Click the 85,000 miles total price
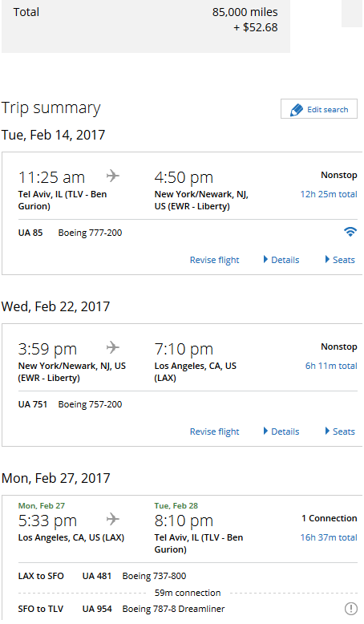Screen dimensions: 364x624 point(245,12)
